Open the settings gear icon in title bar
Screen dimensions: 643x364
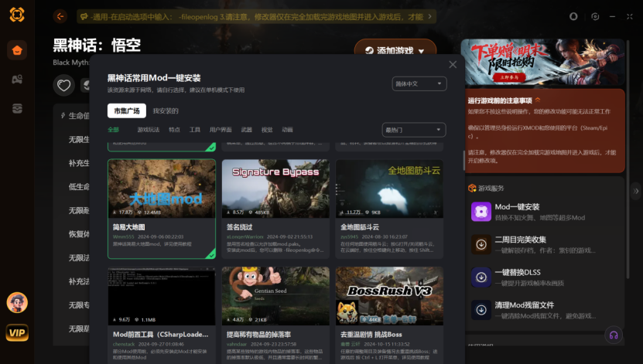[595, 16]
